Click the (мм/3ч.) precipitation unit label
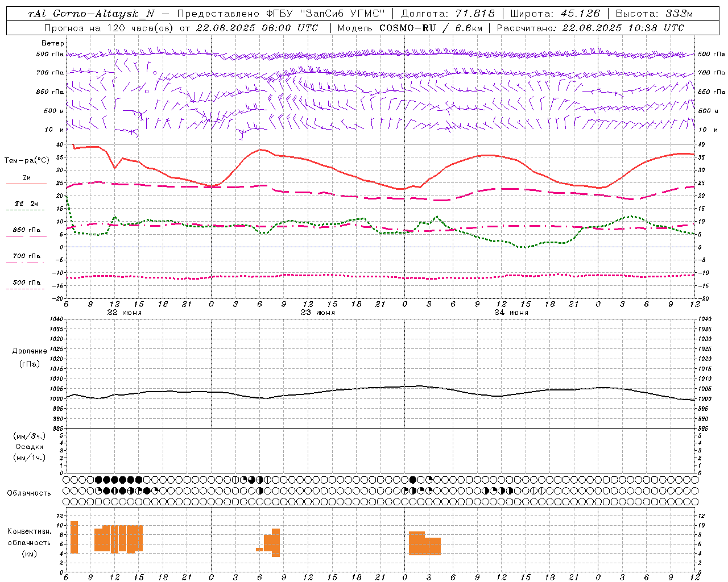Screen dimensions: 728x582 click(x=30, y=436)
